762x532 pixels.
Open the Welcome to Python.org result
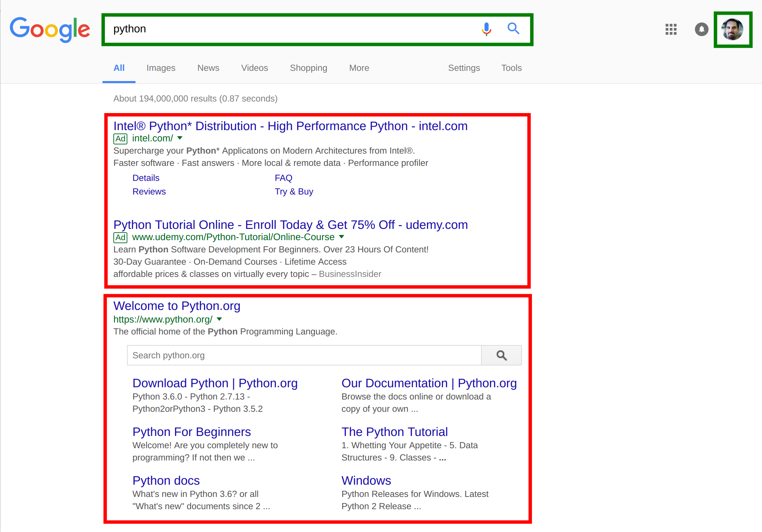point(177,306)
